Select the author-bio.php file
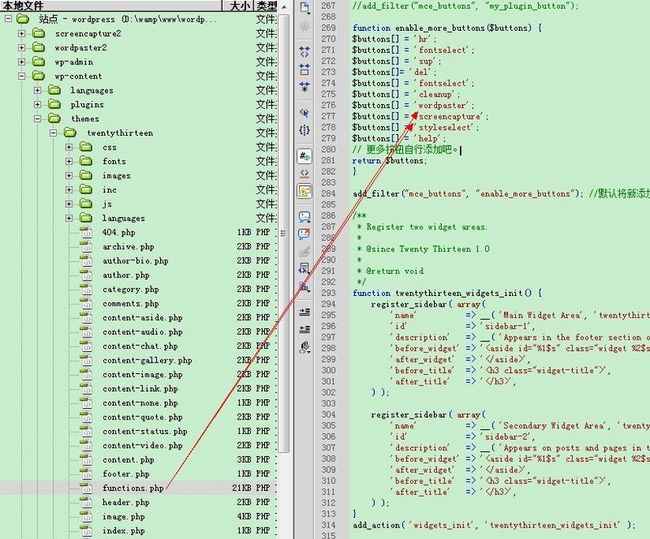The height and width of the screenshot is (539, 650). [135, 261]
